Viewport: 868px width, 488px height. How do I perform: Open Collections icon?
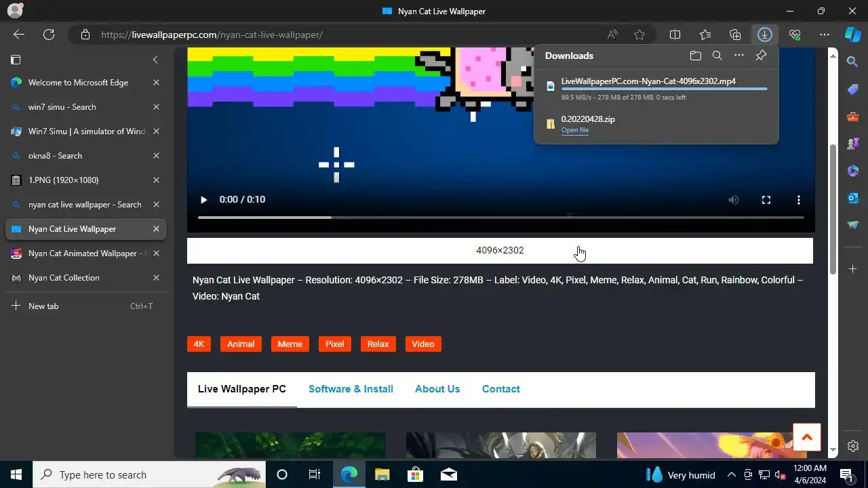coord(735,35)
